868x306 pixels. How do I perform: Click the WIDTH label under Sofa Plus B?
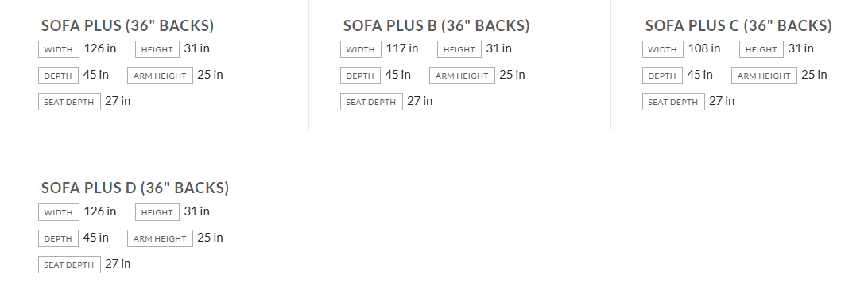coord(361,49)
